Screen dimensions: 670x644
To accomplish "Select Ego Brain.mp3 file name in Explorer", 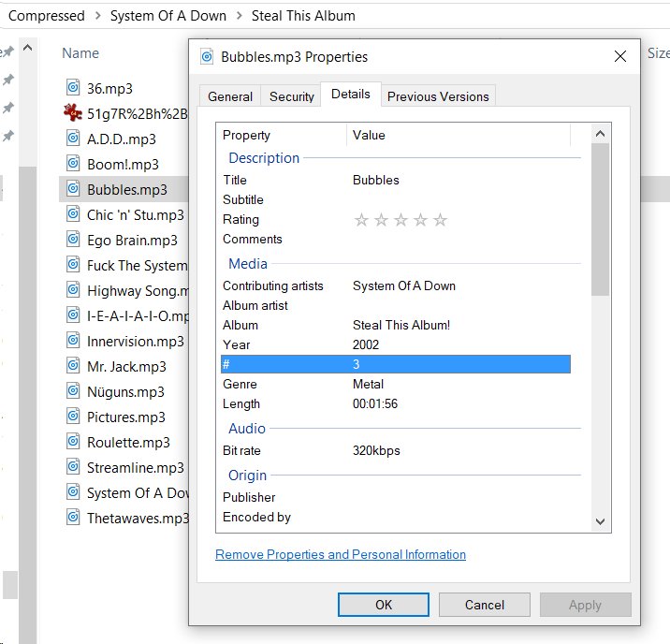I will pyautogui.click(x=132, y=240).
